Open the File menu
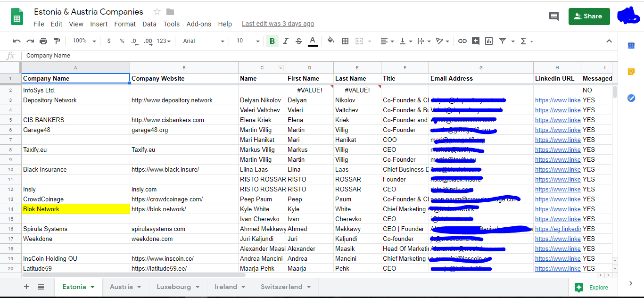 pos(39,24)
